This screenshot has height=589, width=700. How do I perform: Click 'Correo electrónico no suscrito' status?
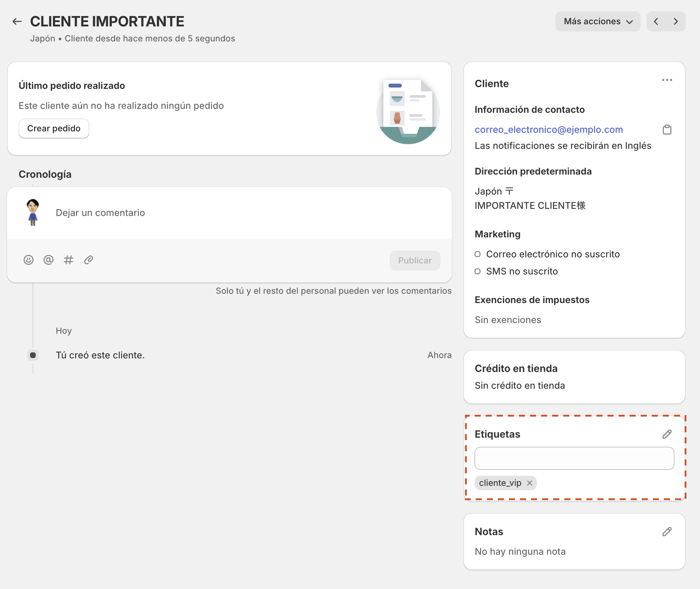click(x=553, y=254)
